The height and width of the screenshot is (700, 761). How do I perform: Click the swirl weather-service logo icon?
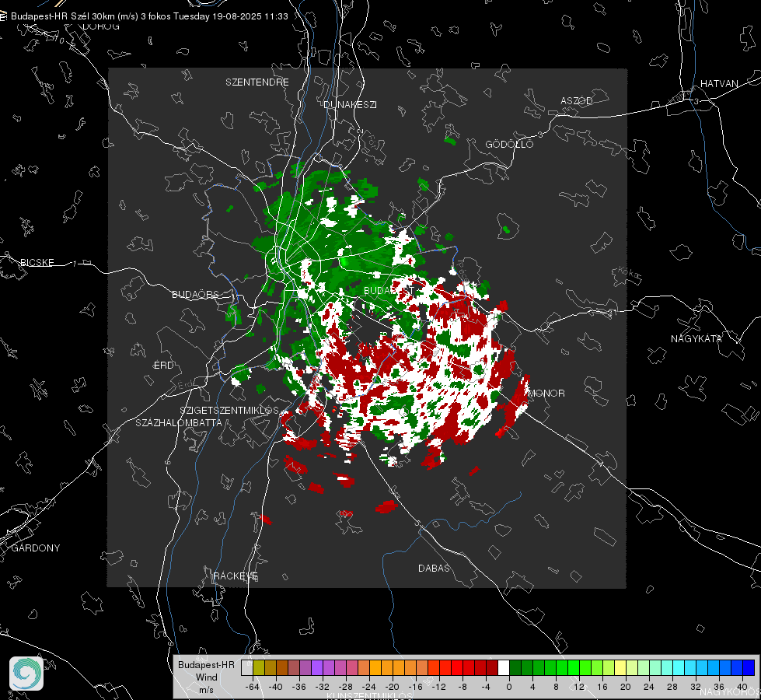(x=26, y=674)
